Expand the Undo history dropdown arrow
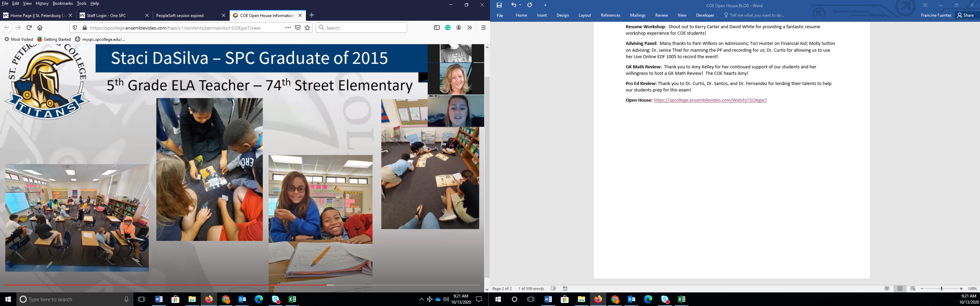 (x=520, y=5)
